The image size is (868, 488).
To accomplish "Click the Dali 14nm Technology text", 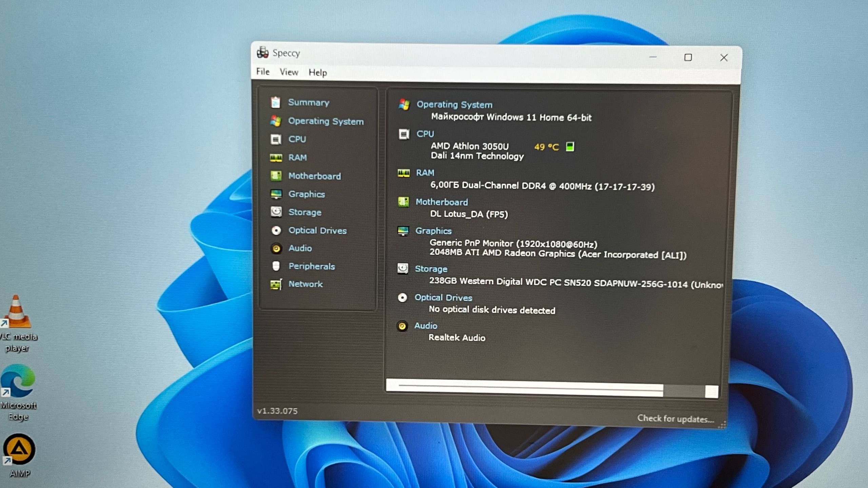I will pos(477,156).
